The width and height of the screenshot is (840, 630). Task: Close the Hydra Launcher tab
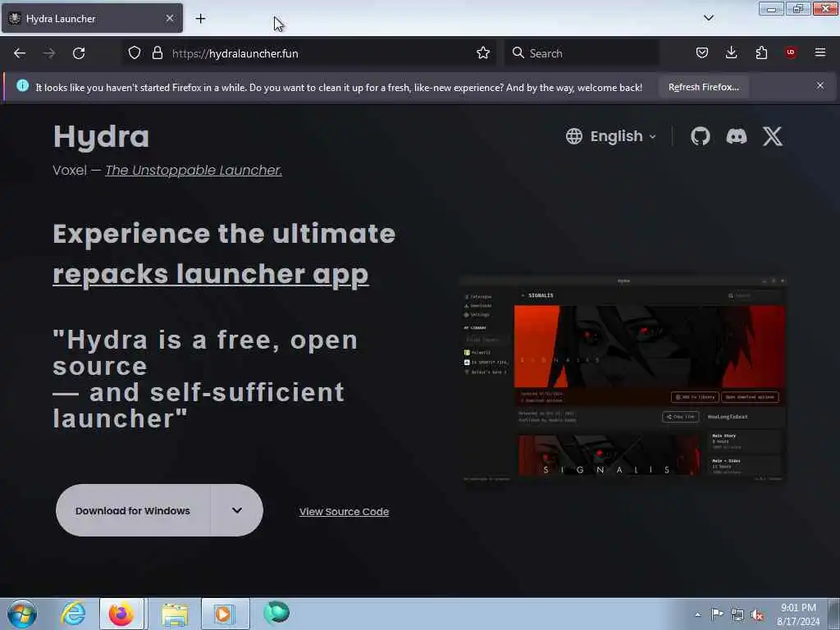click(170, 18)
